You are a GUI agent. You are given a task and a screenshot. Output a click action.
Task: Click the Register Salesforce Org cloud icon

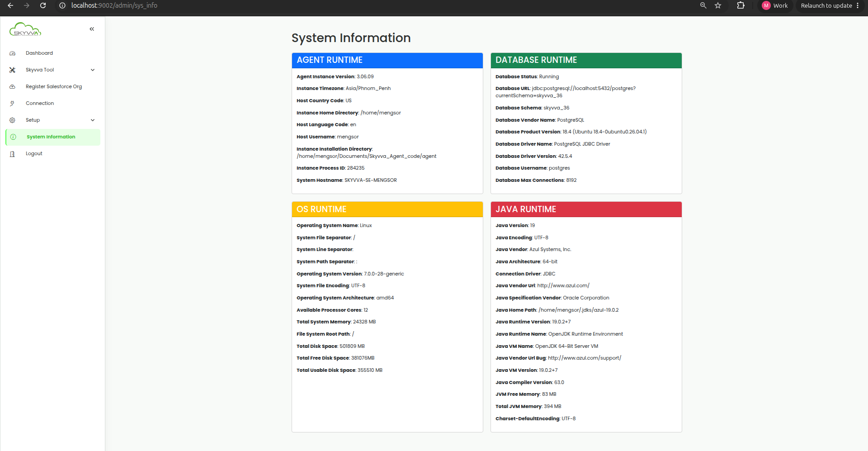coord(12,87)
